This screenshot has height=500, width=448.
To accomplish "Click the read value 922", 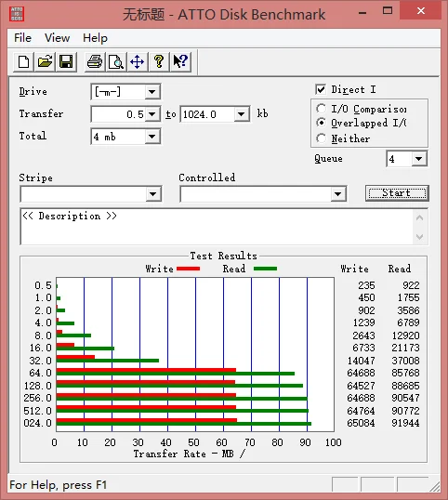I will [411, 285].
